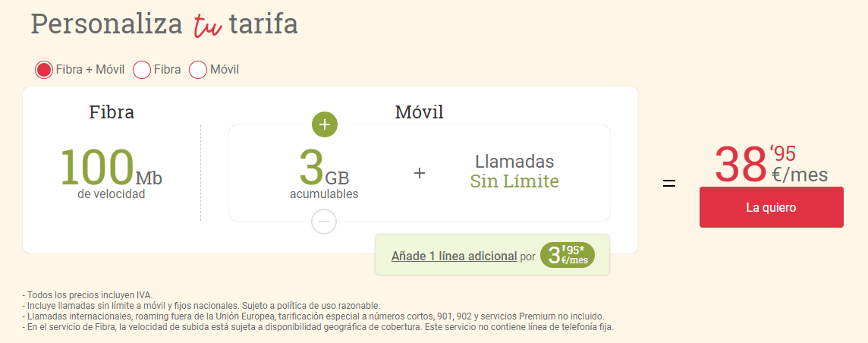Click the footnote about servicio de Fibra
Image resolution: width=868 pixels, height=343 pixels.
point(318,327)
